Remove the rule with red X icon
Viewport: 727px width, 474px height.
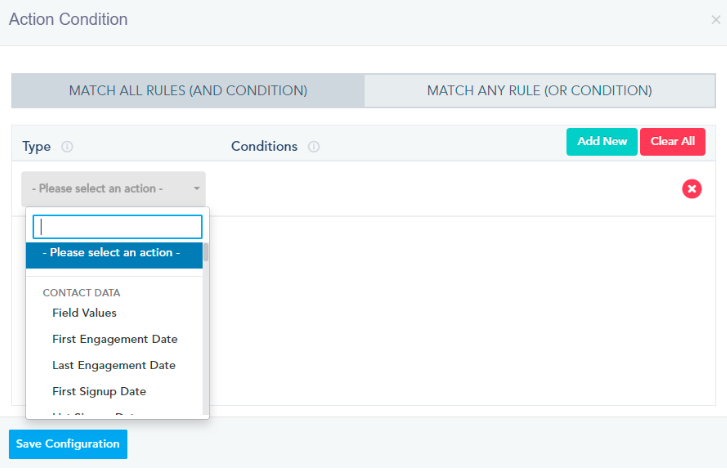(x=692, y=188)
